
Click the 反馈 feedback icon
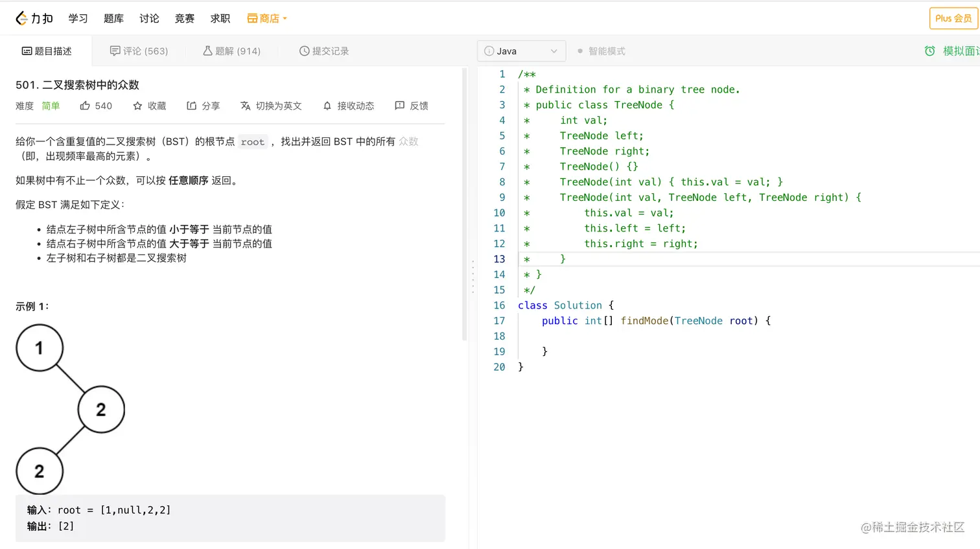400,106
